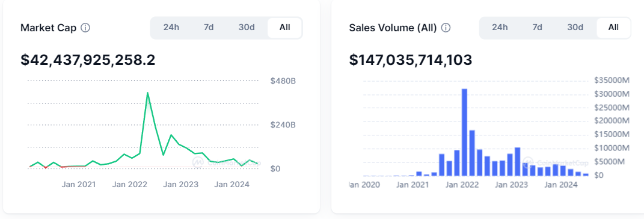Click the Sales Volume (All) title text

(393, 28)
